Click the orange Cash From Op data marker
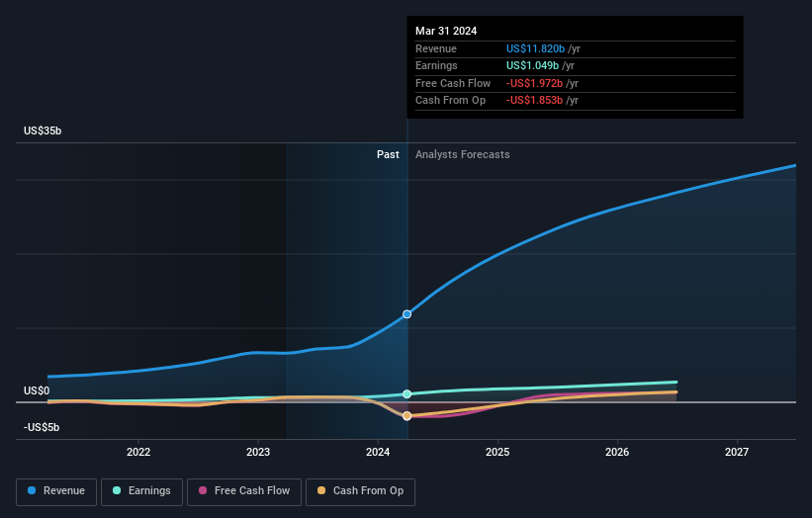This screenshot has width=812, height=518. tap(407, 416)
